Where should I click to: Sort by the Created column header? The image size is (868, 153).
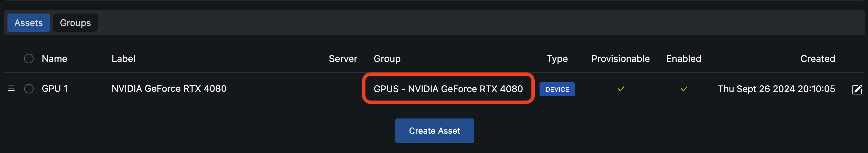pyautogui.click(x=817, y=59)
